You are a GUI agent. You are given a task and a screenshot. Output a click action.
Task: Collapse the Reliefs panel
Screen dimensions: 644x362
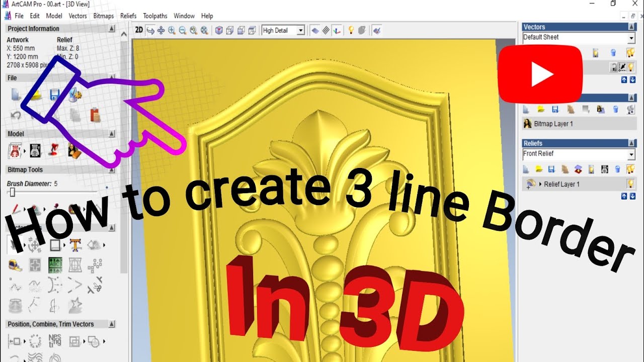coord(632,143)
